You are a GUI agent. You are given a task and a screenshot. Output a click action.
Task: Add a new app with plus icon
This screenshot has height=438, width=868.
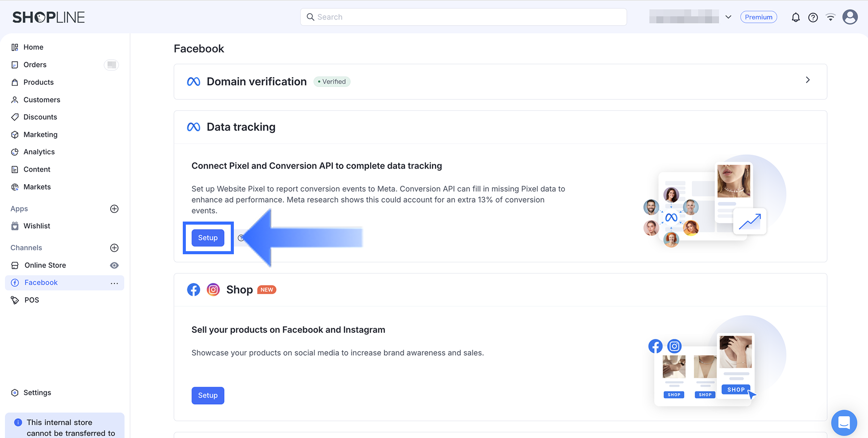point(114,209)
